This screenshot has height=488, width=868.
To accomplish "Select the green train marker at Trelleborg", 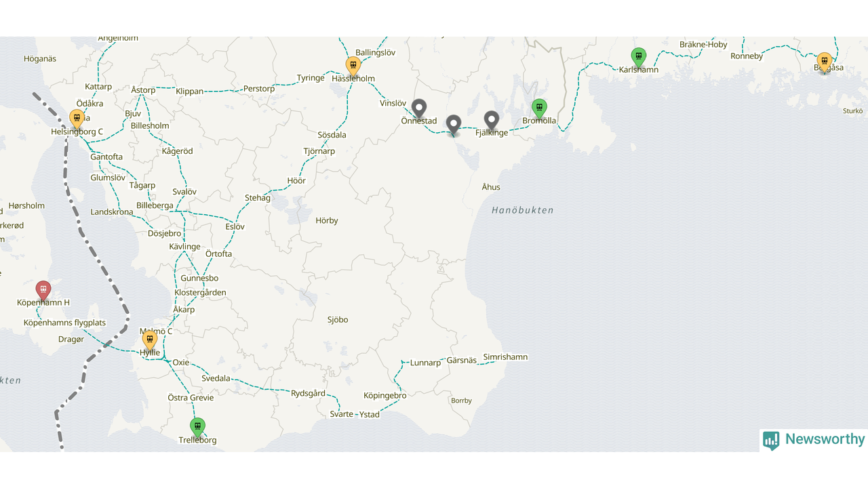I will click(197, 428).
